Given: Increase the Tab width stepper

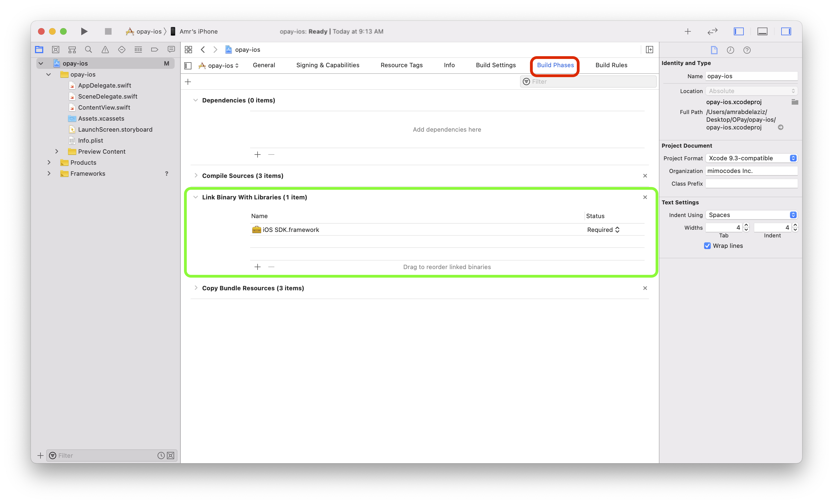Looking at the screenshot, I should (746, 225).
